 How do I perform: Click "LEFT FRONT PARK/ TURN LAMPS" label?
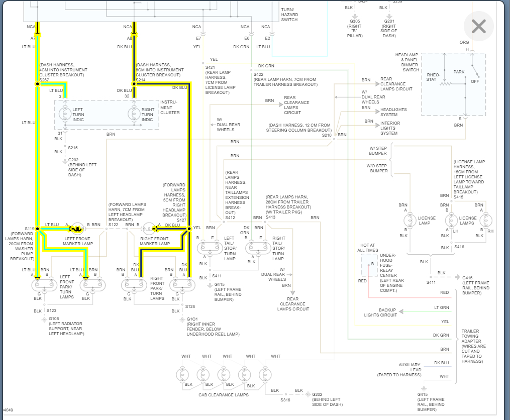pyautogui.click(x=67, y=287)
